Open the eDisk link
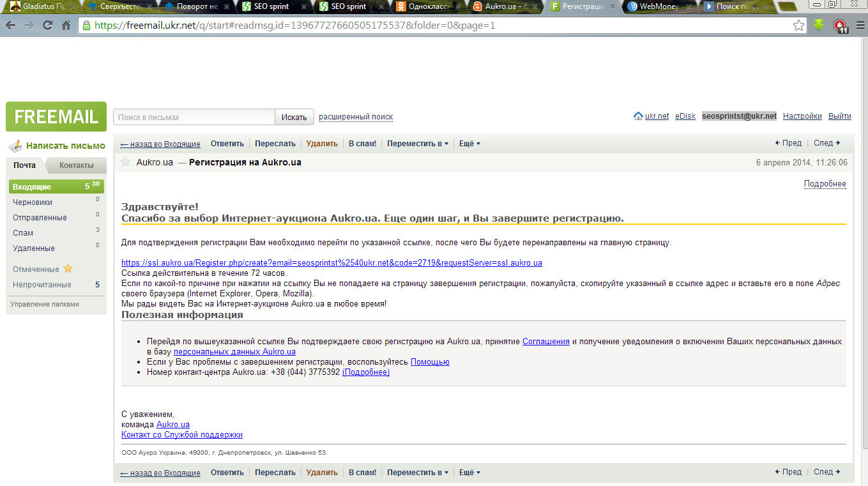 click(685, 116)
